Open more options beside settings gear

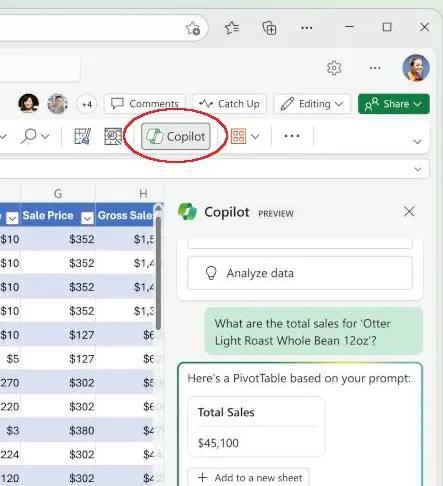375,68
